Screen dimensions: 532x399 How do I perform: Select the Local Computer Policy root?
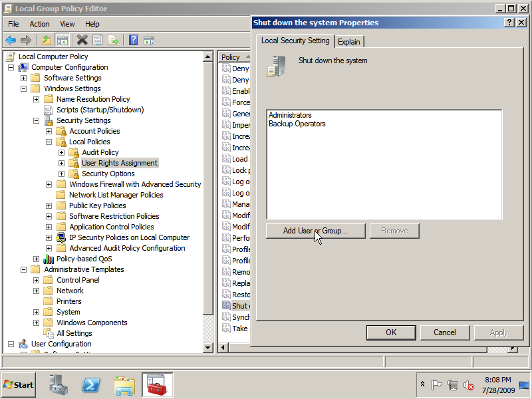(53, 57)
